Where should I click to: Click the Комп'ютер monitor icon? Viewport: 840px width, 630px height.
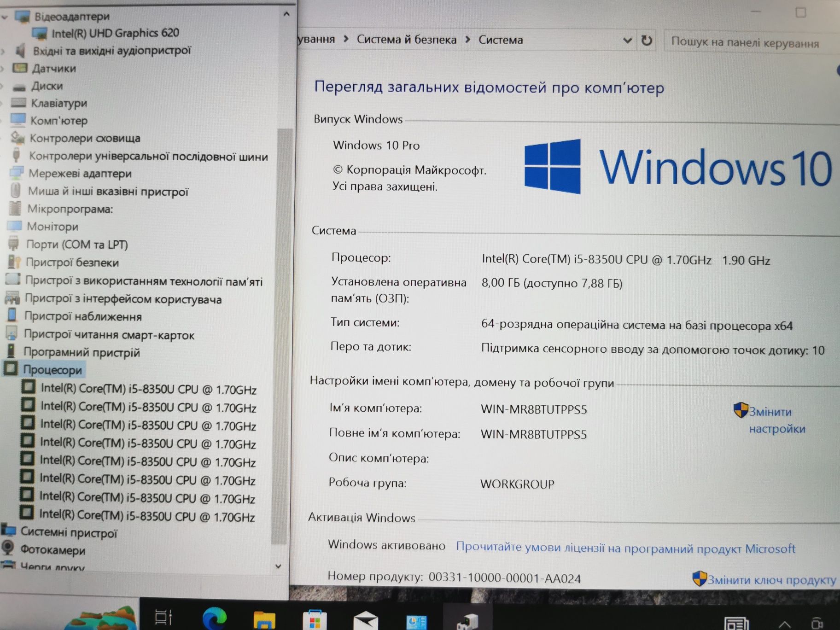(x=18, y=120)
